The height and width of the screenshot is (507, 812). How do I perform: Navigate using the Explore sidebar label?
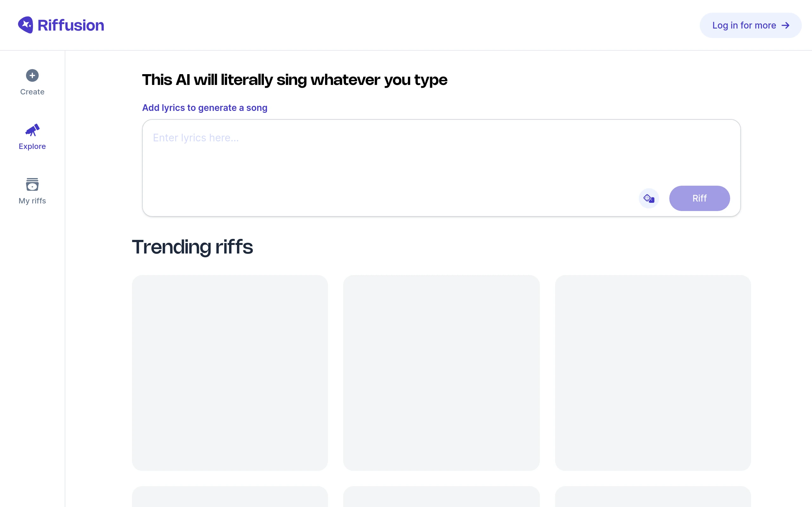pyautogui.click(x=32, y=146)
